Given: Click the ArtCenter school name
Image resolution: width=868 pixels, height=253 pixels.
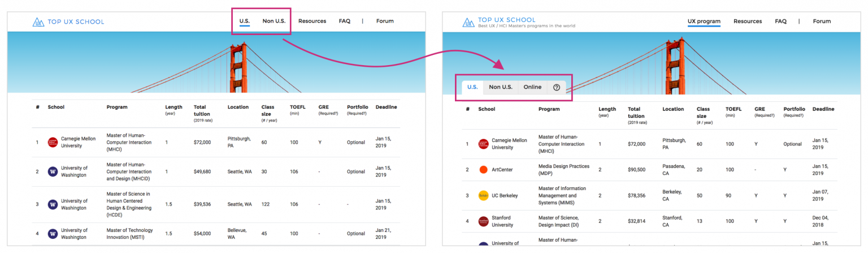Looking at the screenshot, I should tap(502, 170).
